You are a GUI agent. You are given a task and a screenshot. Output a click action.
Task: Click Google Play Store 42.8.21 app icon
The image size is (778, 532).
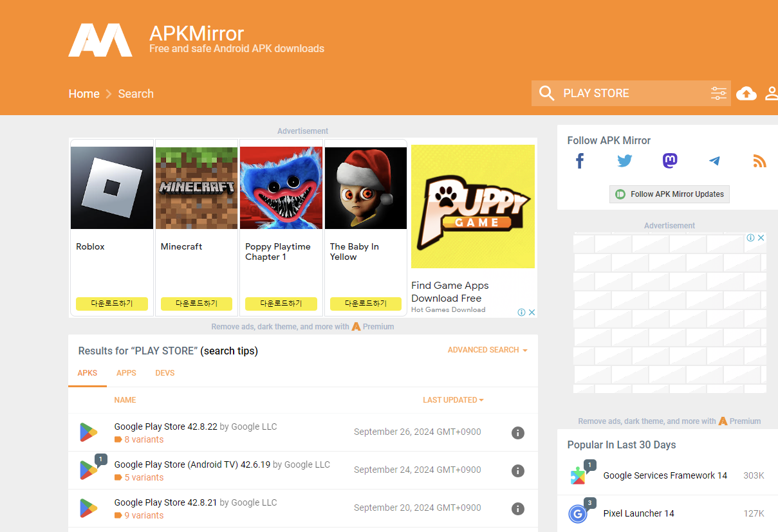(x=88, y=508)
